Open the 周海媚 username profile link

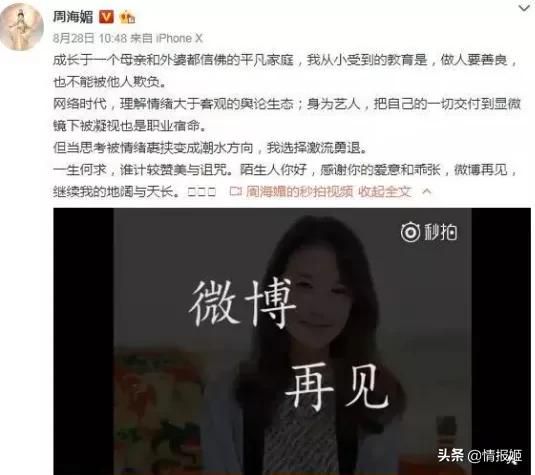point(73,16)
